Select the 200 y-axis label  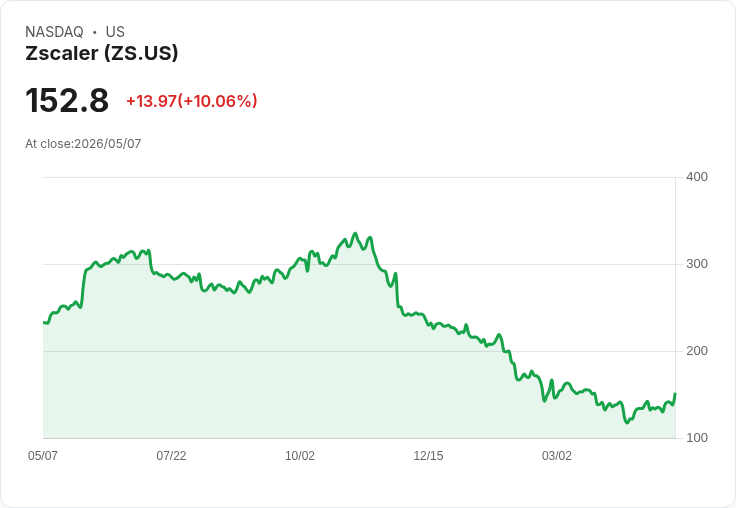coord(697,351)
